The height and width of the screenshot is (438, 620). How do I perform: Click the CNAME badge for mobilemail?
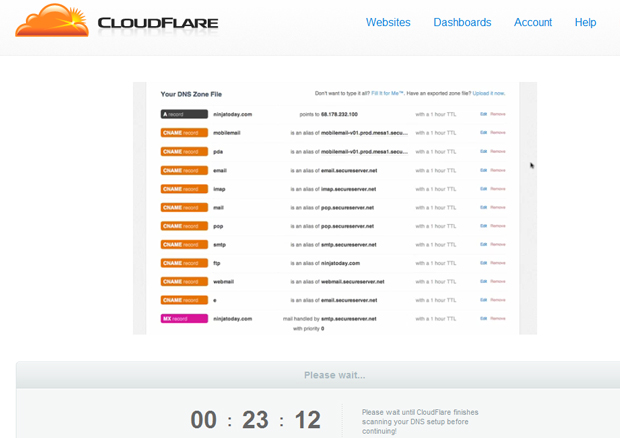click(184, 133)
